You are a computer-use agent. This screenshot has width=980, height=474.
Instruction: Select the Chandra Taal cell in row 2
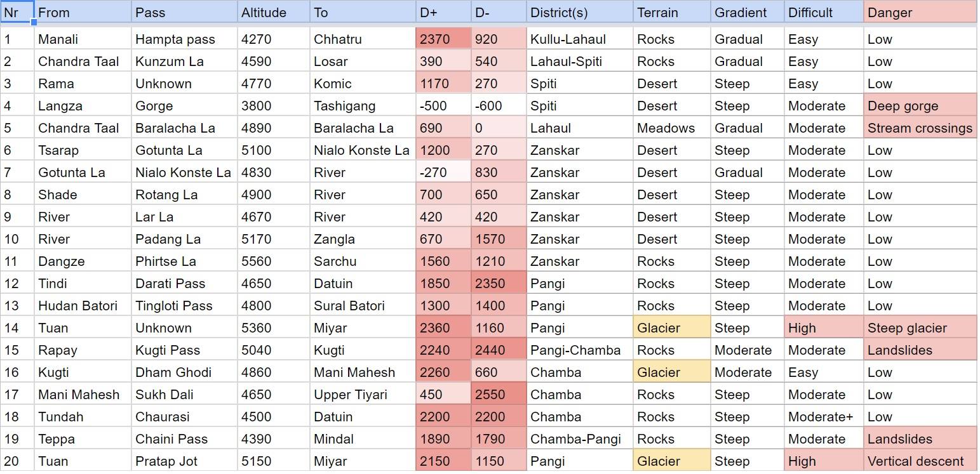point(83,62)
